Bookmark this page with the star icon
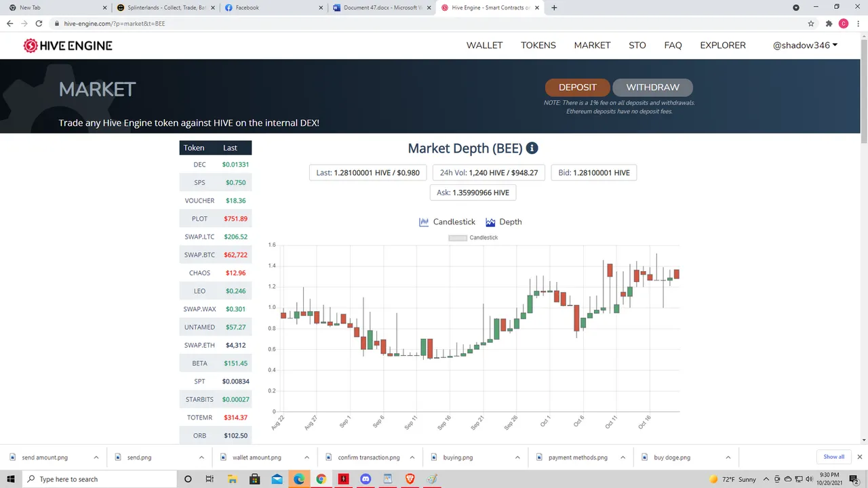The width and height of the screenshot is (868, 488). click(x=811, y=23)
